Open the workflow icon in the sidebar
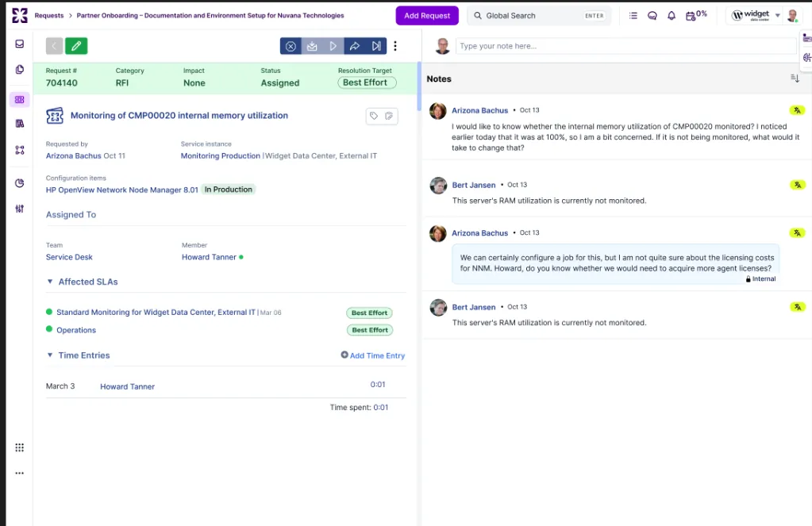Image resolution: width=812 pixels, height=526 pixels. [x=20, y=150]
